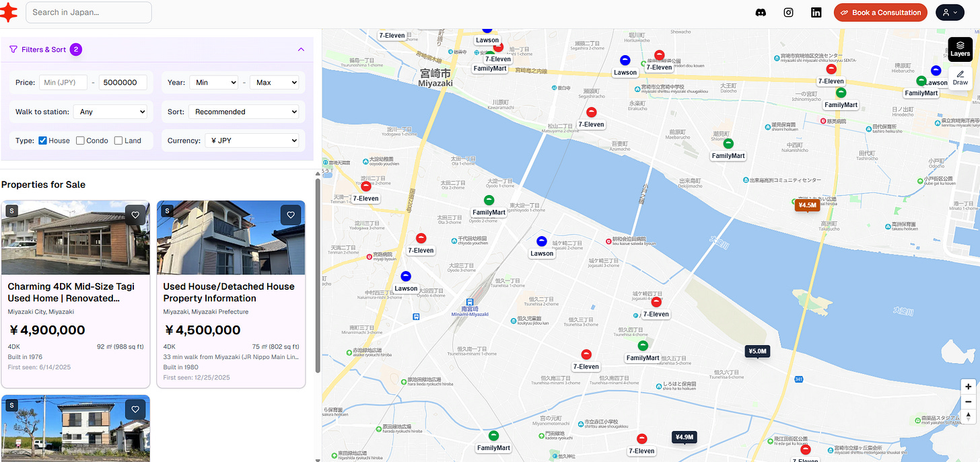Activate the map Draw tool
The image size is (980, 462).
click(x=960, y=78)
